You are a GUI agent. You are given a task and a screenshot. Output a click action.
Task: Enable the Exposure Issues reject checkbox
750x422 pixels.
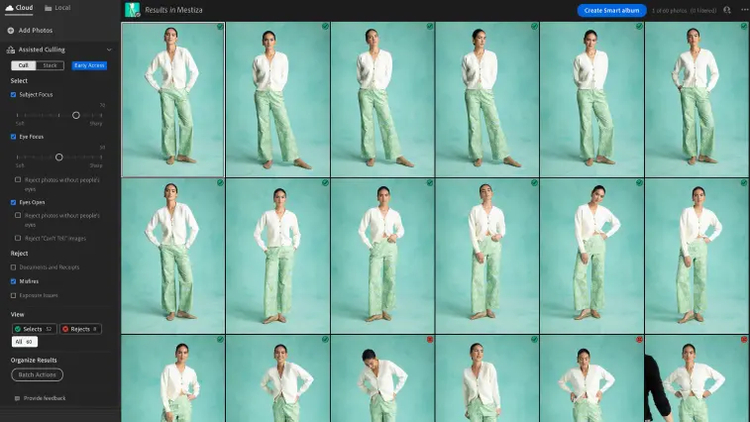pyautogui.click(x=13, y=296)
